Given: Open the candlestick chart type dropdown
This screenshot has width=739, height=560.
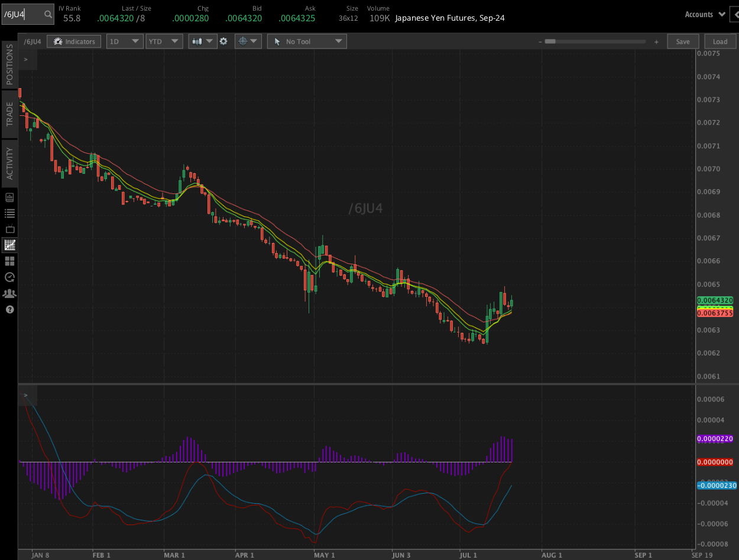Looking at the screenshot, I should point(202,41).
